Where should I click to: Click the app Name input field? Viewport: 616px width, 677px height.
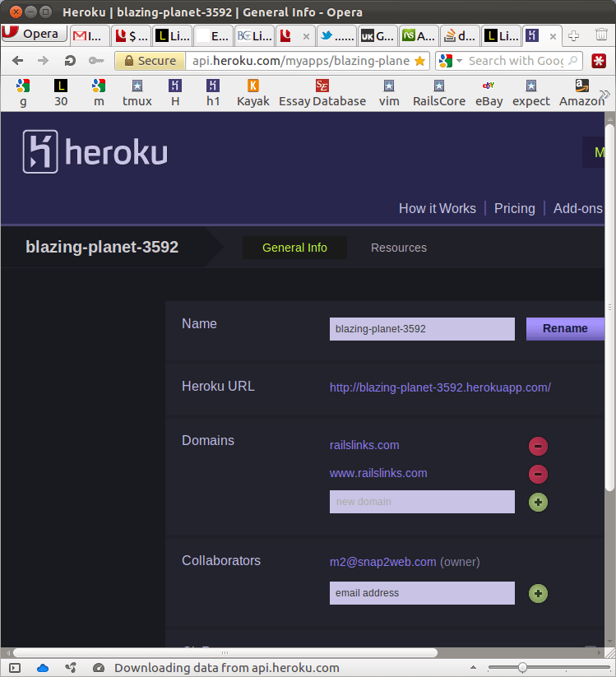(422, 329)
